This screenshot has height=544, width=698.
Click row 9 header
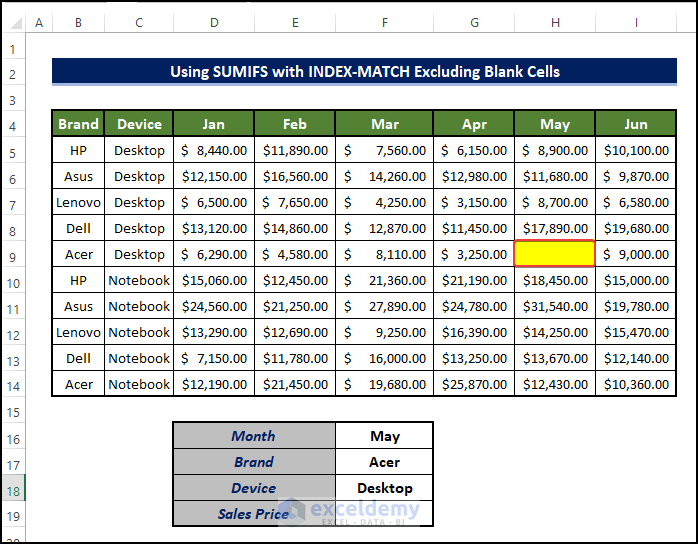pos(13,255)
